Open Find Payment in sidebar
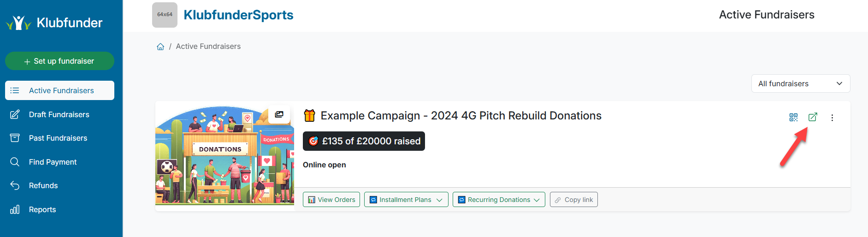 coord(53,162)
